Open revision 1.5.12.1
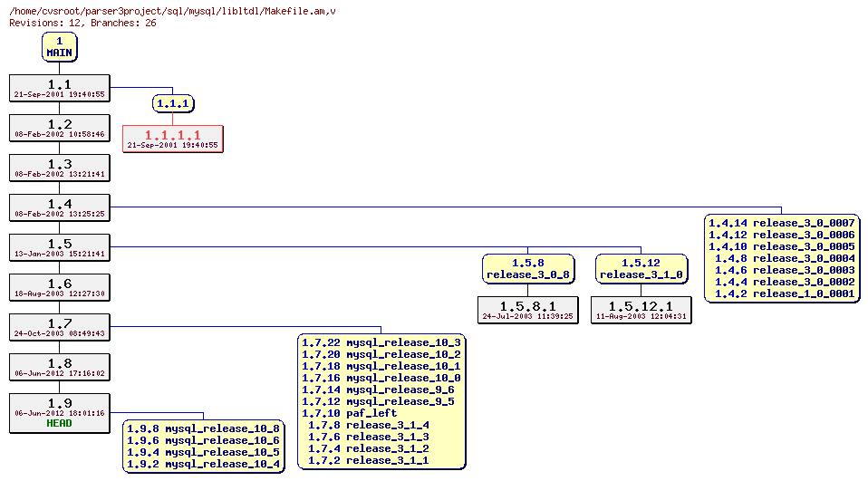Screen dimensions: 868x481 [x=641, y=310]
